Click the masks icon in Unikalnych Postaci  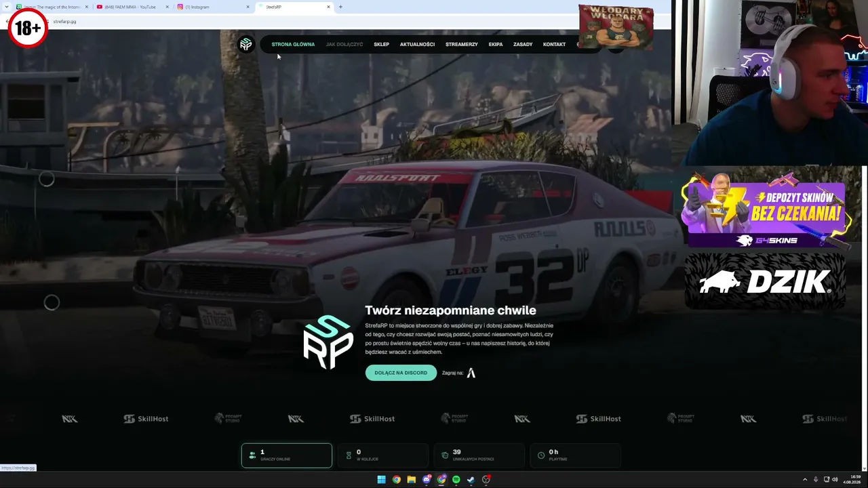445,455
